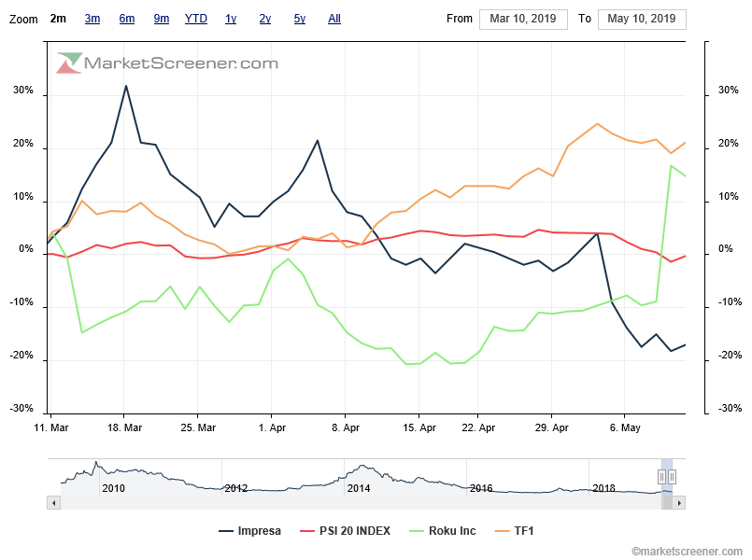Viewport: 752px width, 560px height.
Task: Click TF1 peak in early May
Action: coord(597,123)
